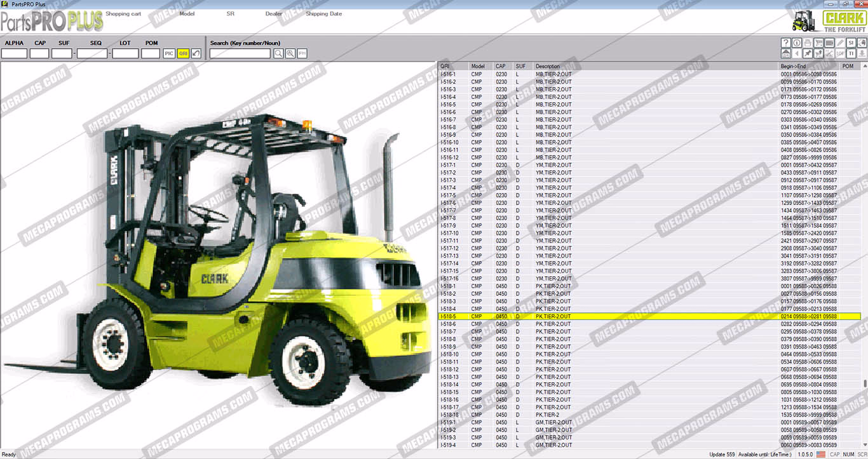Click the LOT input field
This screenshot has height=459, width=868.
125,53
